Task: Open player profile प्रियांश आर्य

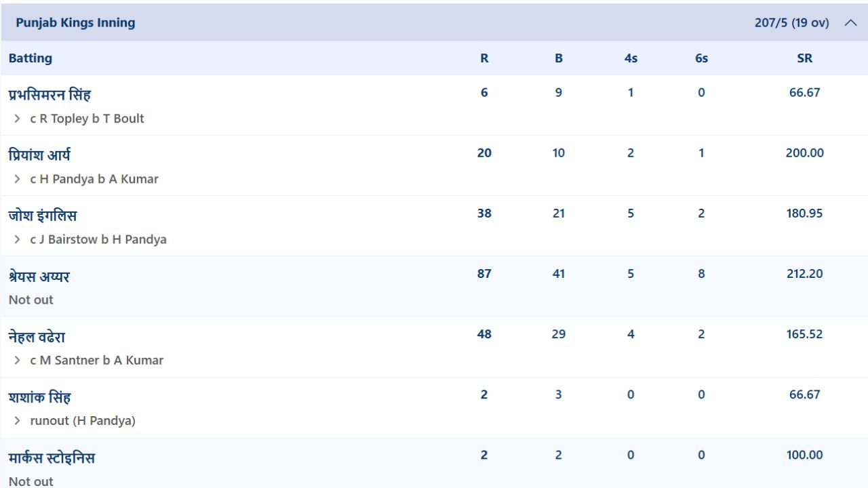Action: pyautogui.click(x=39, y=155)
